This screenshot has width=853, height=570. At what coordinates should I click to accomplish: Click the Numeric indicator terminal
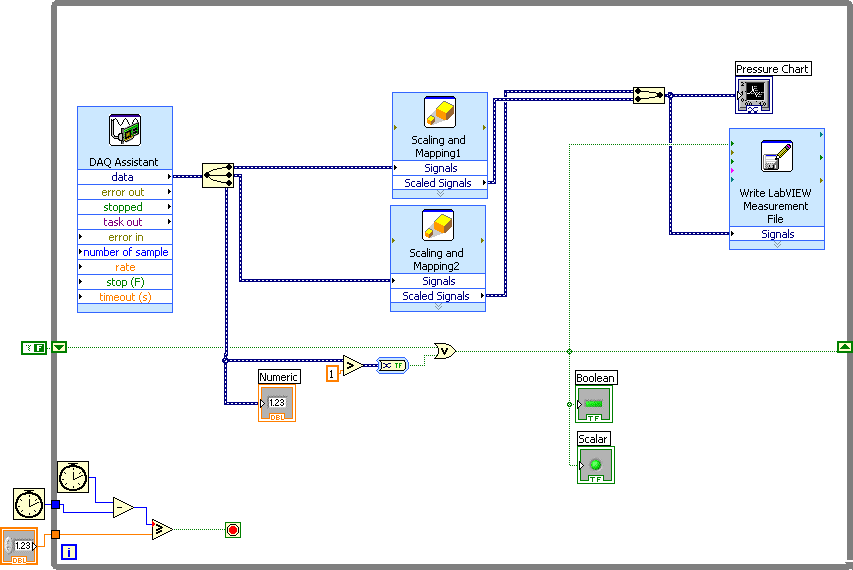[276, 403]
